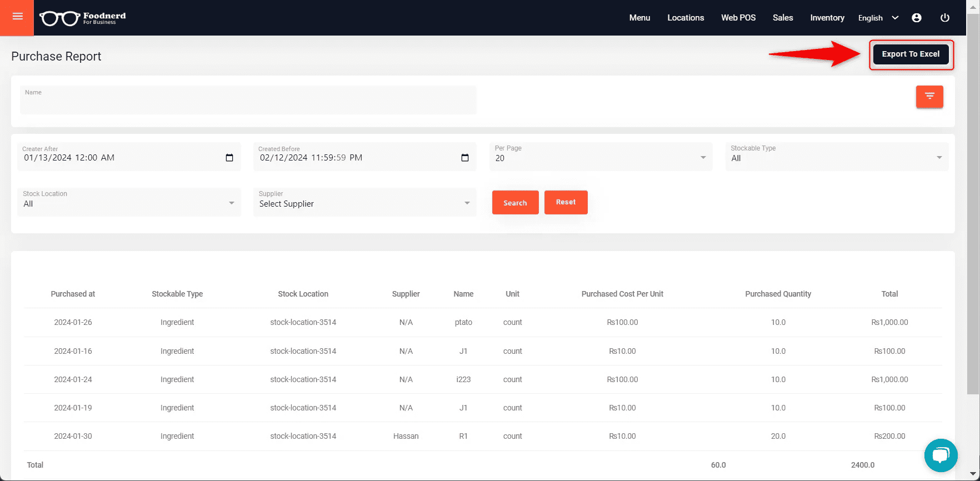Click the date 2024-01-16 cell
Screen dimensions: 980x481
click(x=73, y=351)
